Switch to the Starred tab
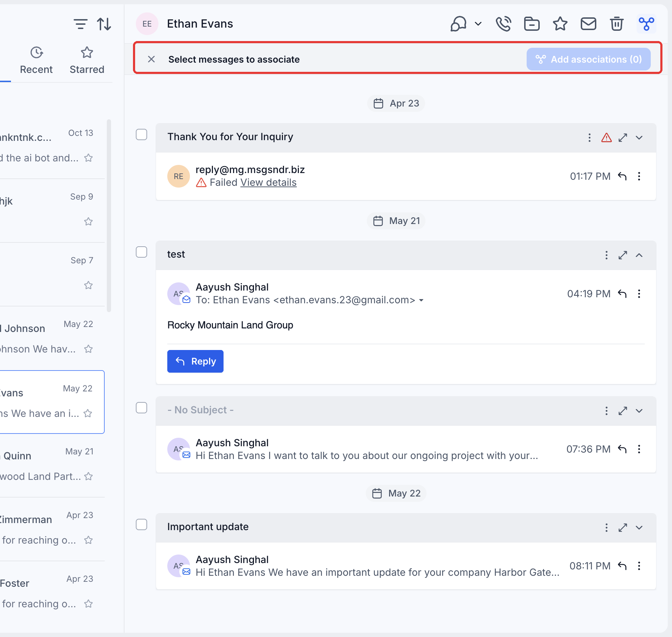Screen dimensions: 672x637 pos(87,61)
